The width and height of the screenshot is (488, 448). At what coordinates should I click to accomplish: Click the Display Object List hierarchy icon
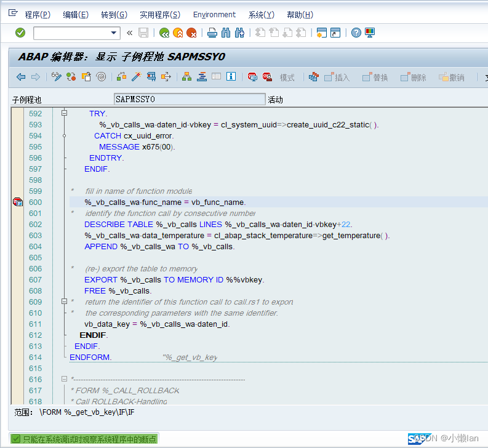186,76
